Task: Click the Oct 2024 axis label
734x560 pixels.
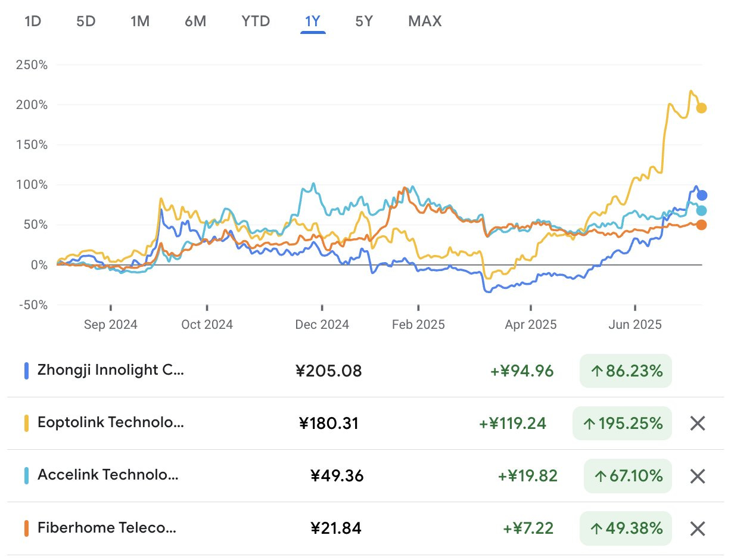Action: click(x=207, y=325)
